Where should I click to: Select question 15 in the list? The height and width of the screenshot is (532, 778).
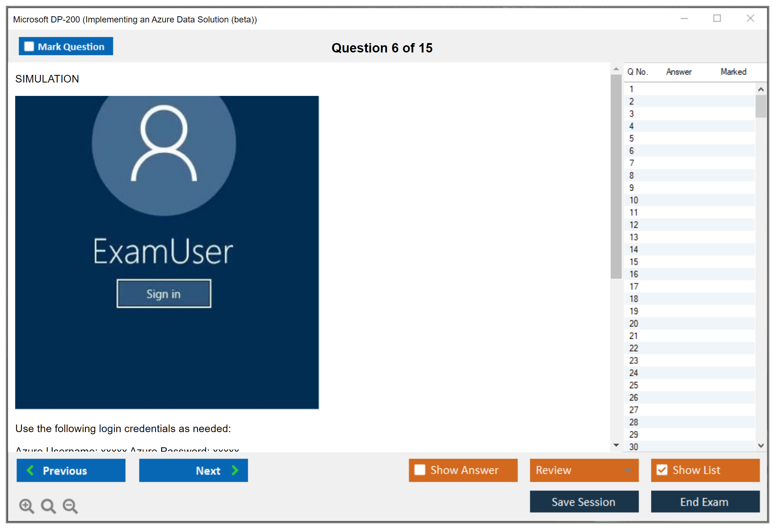[633, 262]
